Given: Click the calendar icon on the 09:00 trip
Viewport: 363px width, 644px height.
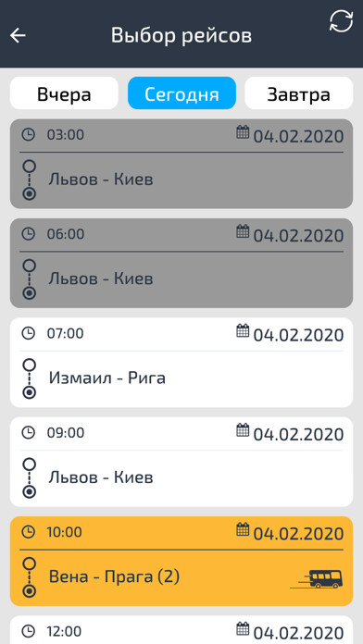Looking at the screenshot, I should point(243,430).
